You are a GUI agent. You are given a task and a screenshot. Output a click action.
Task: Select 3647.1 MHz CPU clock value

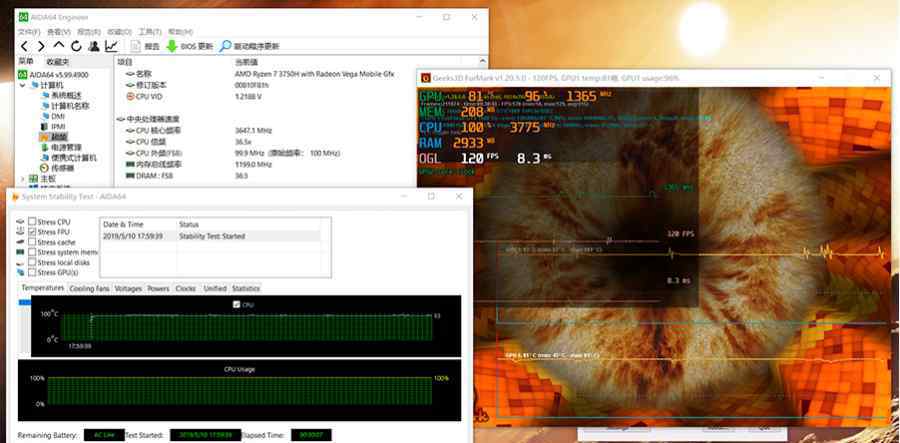tap(253, 131)
